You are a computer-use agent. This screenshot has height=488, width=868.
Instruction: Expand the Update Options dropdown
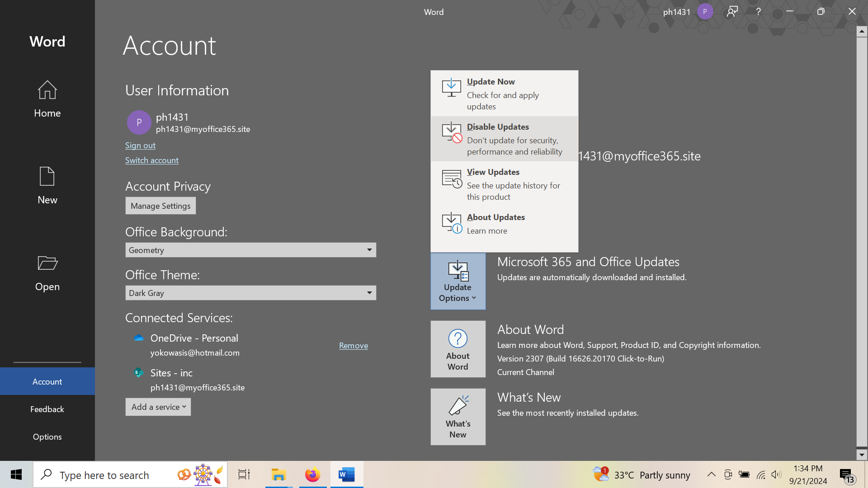458,281
